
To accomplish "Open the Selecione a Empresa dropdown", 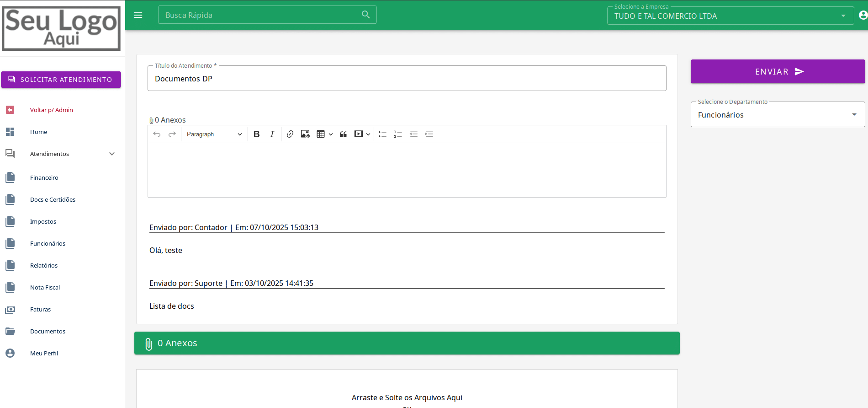I will click(x=730, y=16).
